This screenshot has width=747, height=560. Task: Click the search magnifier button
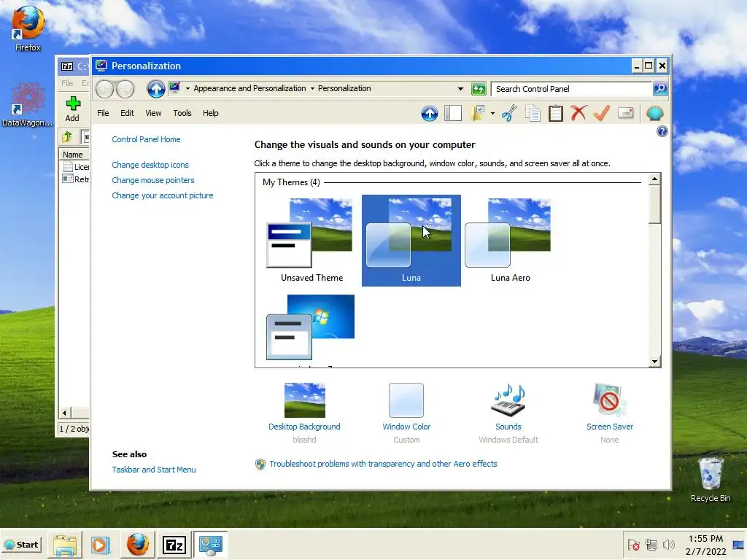click(659, 88)
